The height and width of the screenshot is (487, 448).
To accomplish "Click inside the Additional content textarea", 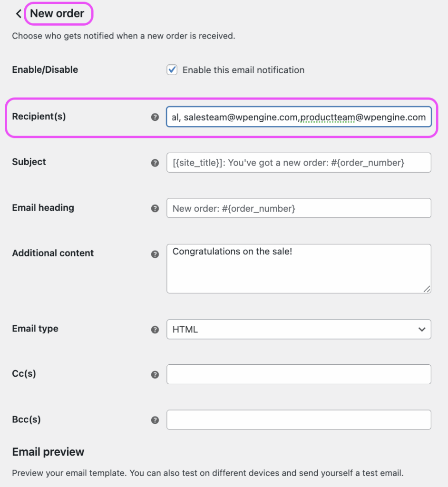I will (299, 271).
